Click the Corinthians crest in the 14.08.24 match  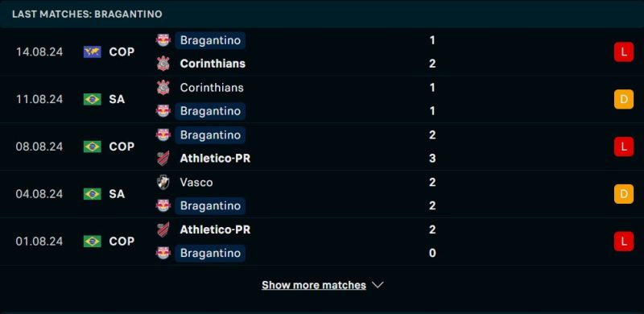point(163,64)
